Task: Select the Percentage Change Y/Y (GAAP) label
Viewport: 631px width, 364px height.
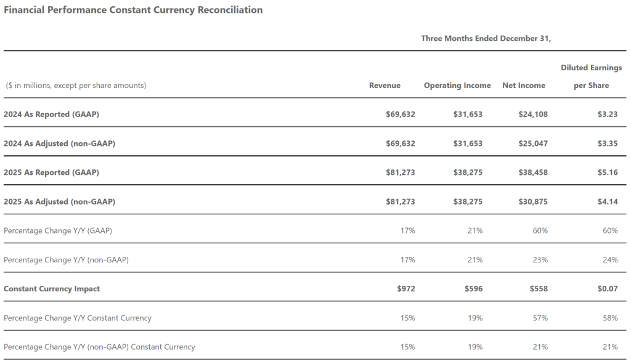Action: coord(58,230)
